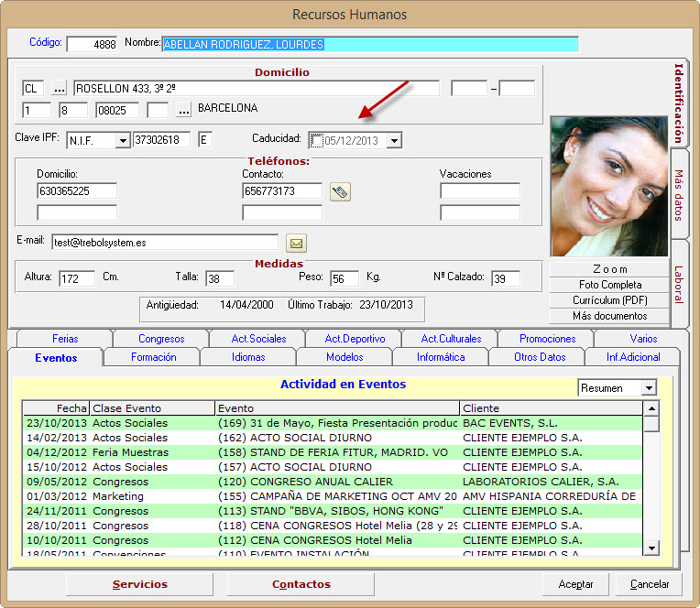The height and width of the screenshot is (608, 700).
Task: Click the postal code field 08025
Action: tap(117, 110)
